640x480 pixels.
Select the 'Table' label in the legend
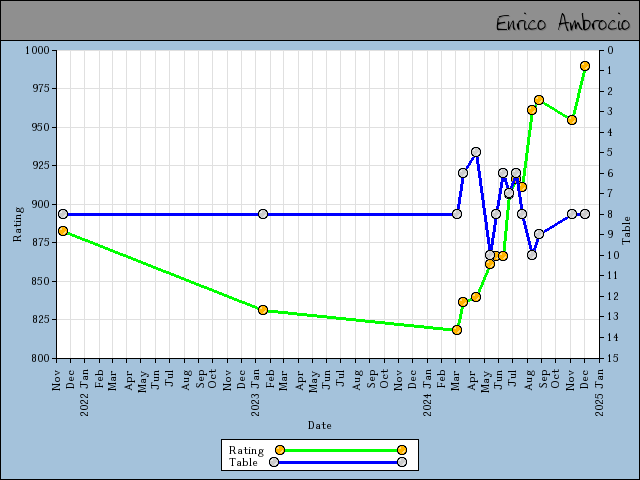coord(243,462)
